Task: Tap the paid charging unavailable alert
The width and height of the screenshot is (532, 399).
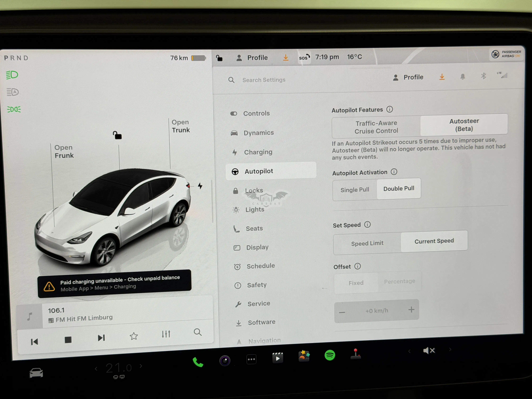Action: coord(115,284)
